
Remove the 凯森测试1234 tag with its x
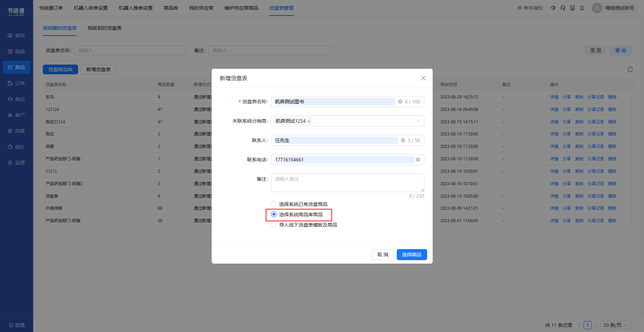click(309, 121)
